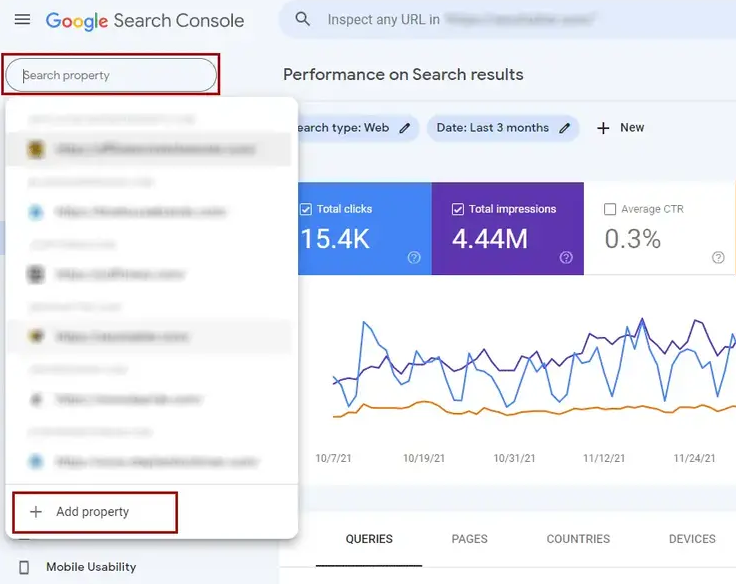
Task: Click the Mobile Usability phone icon
Action: 24,567
